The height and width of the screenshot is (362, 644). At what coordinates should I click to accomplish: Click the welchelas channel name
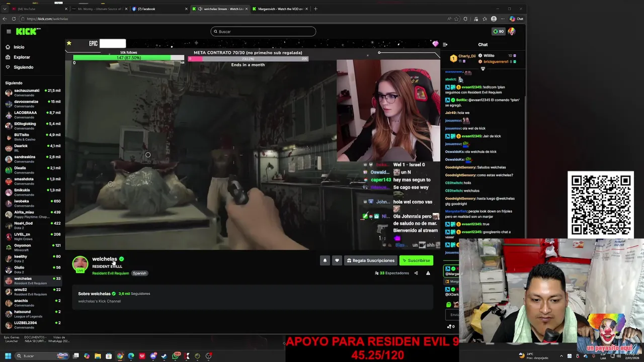104,259
